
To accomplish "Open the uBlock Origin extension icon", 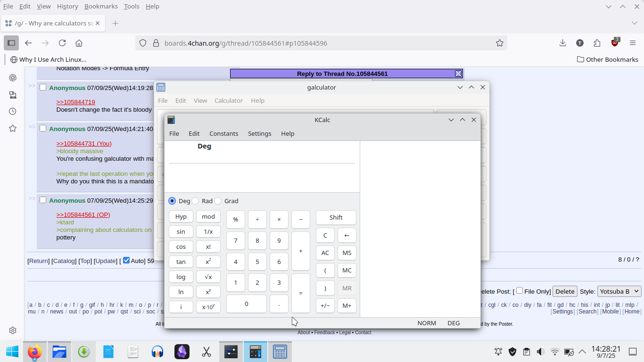I will 615,43.
